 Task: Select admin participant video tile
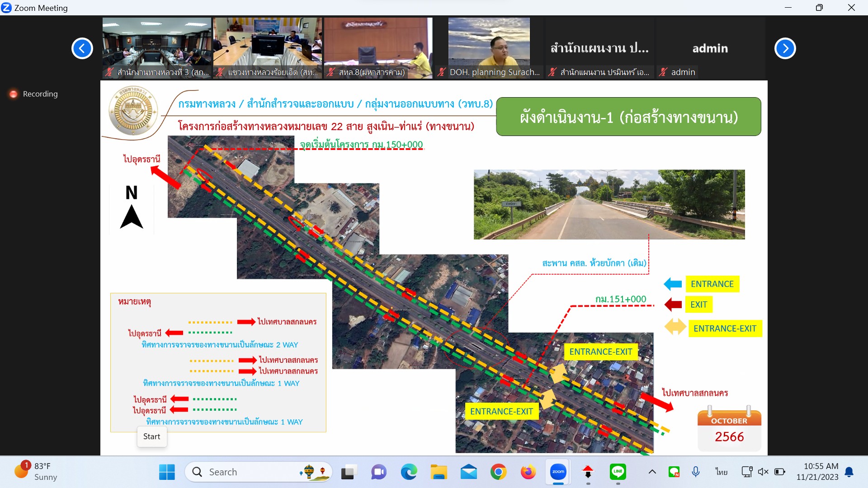pyautogui.click(x=710, y=48)
